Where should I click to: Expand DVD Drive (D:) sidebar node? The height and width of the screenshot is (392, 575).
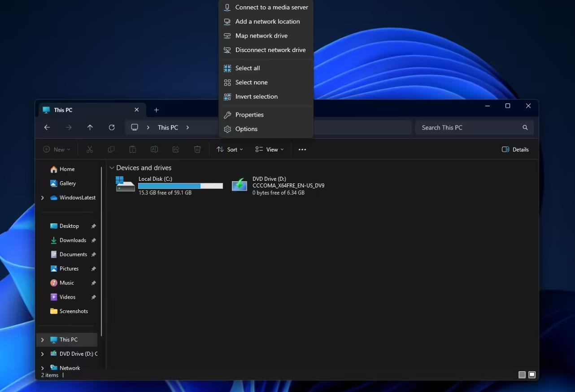[x=43, y=354]
